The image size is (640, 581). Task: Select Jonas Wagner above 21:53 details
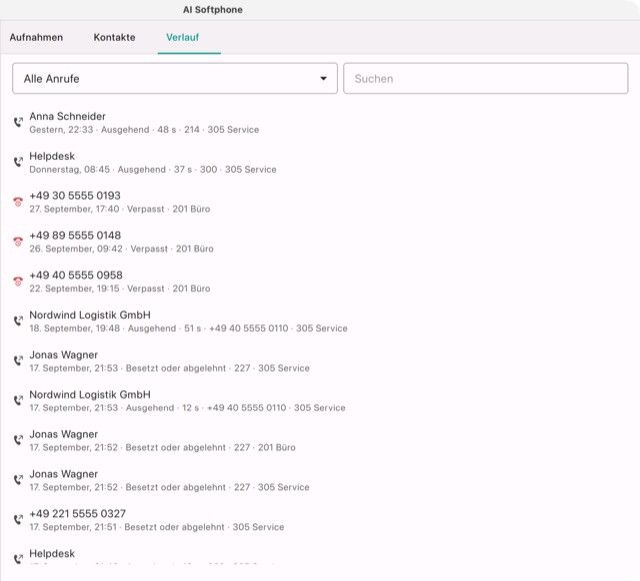tap(63, 355)
